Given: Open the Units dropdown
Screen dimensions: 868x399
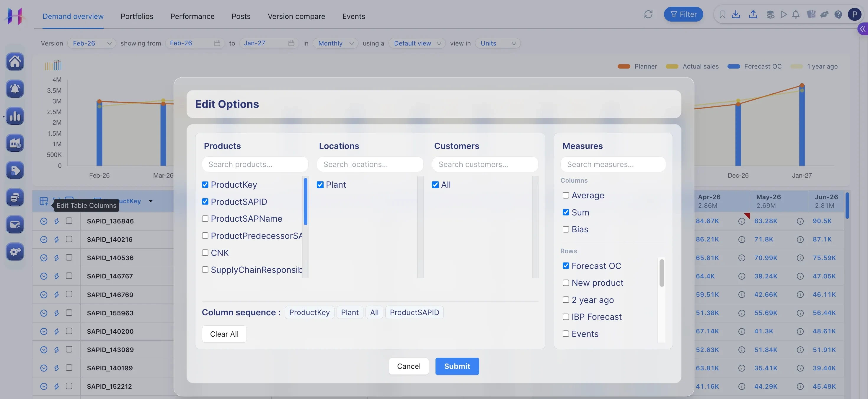Looking at the screenshot, I should (x=498, y=43).
